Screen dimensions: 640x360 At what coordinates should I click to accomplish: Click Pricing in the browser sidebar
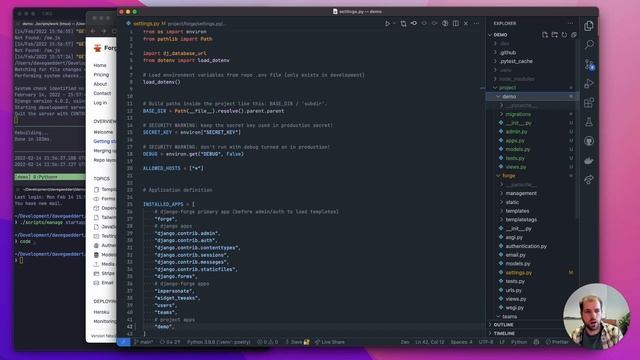pos(101,75)
